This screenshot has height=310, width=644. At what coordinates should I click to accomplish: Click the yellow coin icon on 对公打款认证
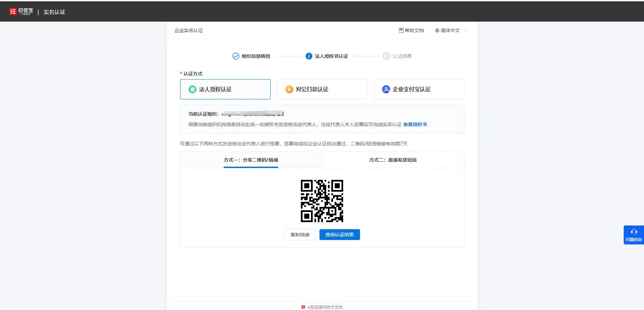pos(289,89)
